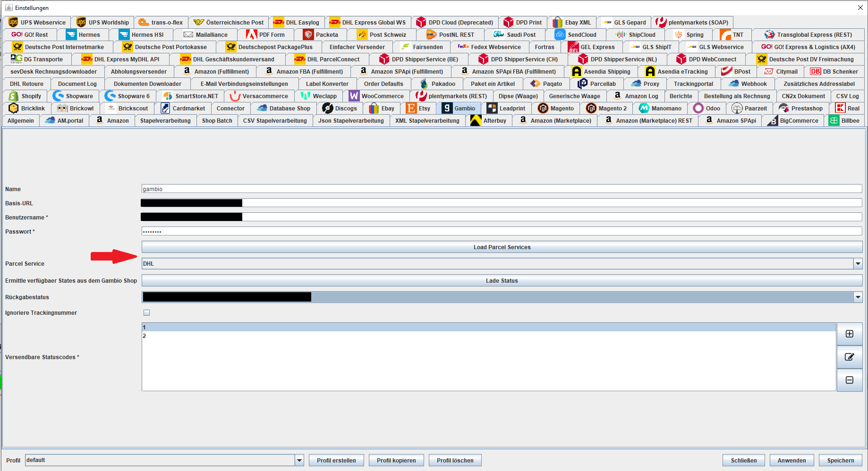Image resolution: width=868 pixels, height=471 pixels.
Task: Click the edit status code pencil icon
Action: [x=849, y=357]
